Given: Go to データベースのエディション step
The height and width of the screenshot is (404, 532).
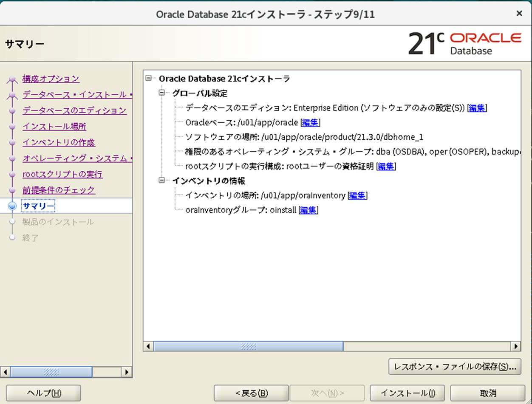Looking at the screenshot, I should coord(74,110).
